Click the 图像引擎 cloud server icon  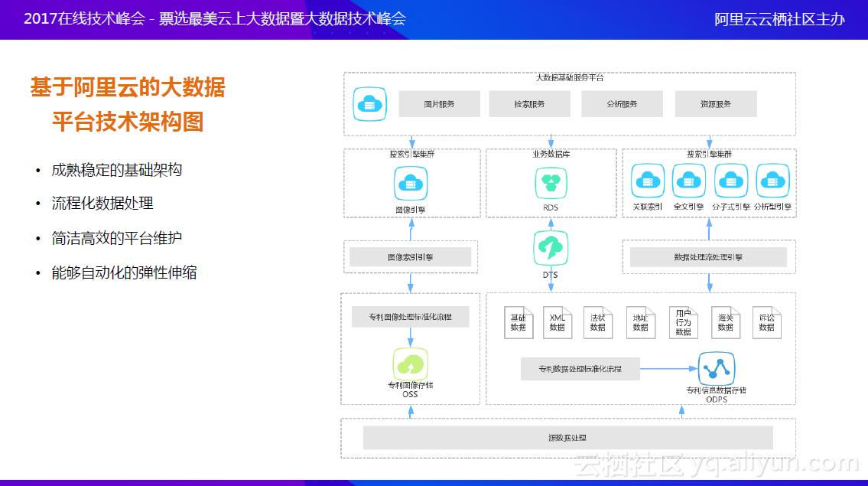410,182
